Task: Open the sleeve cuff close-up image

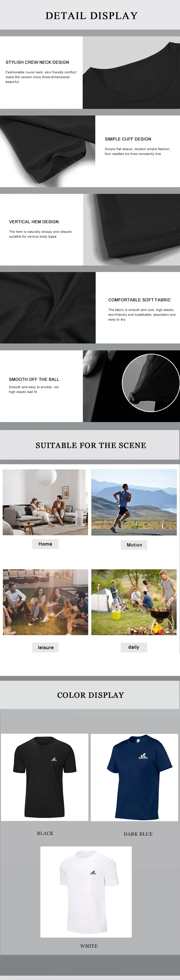Action: (x=48, y=151)
